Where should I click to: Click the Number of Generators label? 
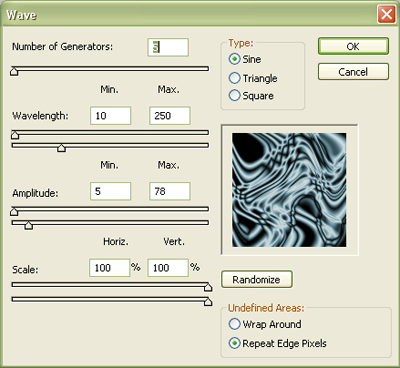click(x=62, y=47)
